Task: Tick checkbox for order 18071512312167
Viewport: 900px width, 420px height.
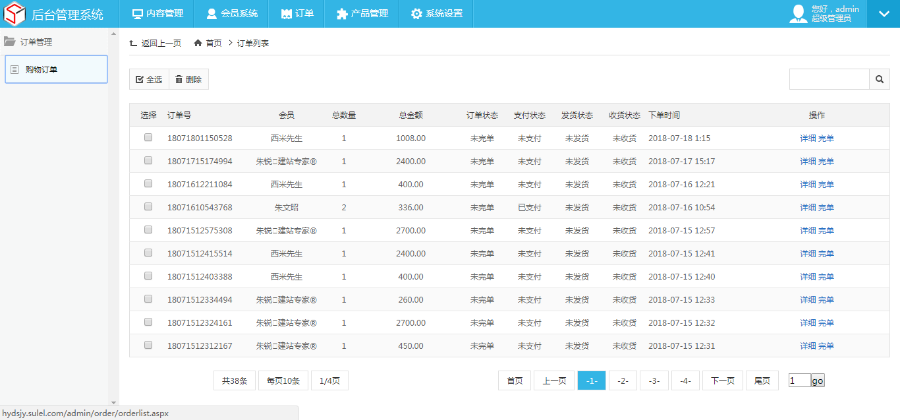Action: tap(148, 345)
